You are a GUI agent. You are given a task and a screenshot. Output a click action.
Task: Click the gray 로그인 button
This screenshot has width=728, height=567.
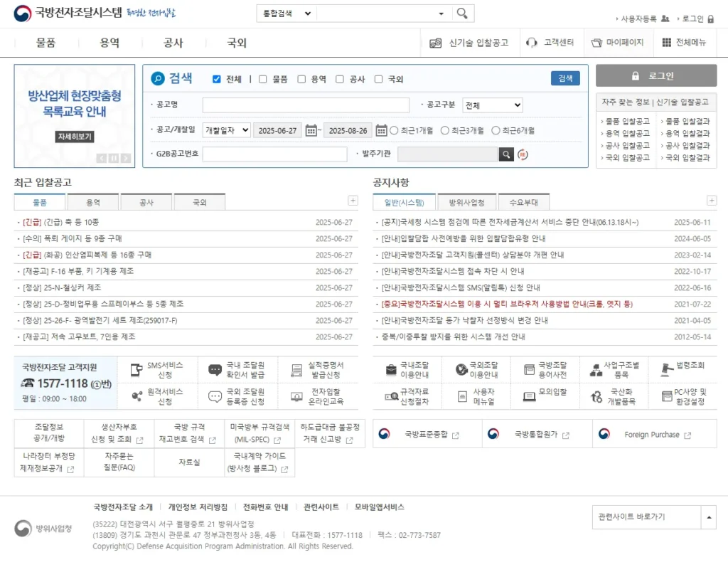pyautogui.click(x=656, y=75)
